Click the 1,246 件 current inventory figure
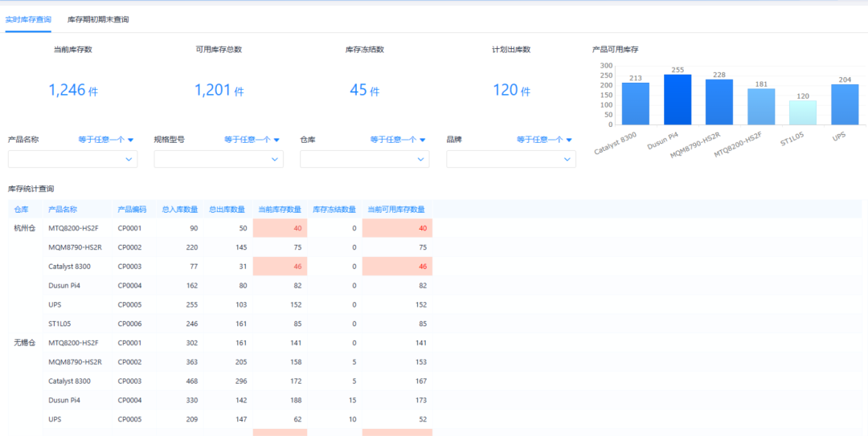 click(73, 90)
